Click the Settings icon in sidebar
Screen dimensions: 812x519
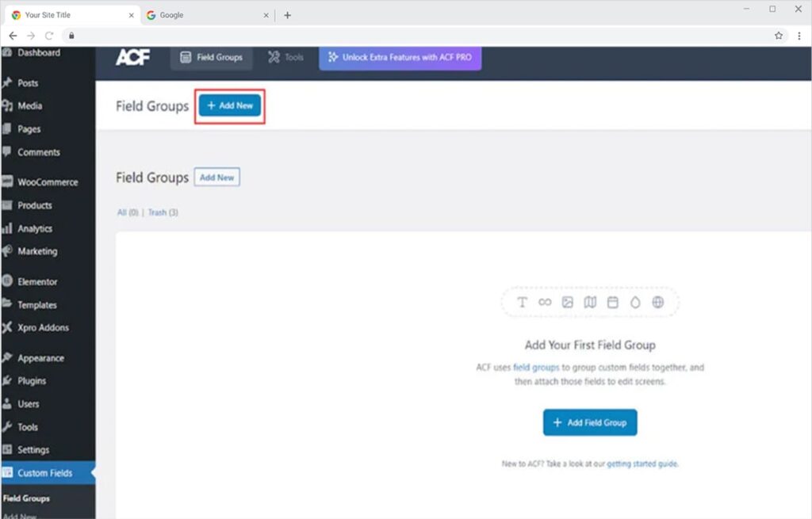[6, 449]
